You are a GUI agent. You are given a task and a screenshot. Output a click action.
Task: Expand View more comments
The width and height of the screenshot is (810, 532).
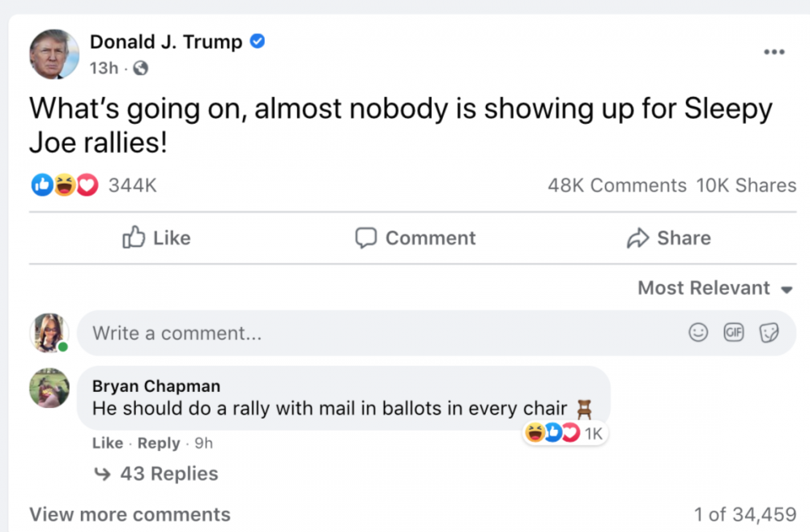coord(130,514)
